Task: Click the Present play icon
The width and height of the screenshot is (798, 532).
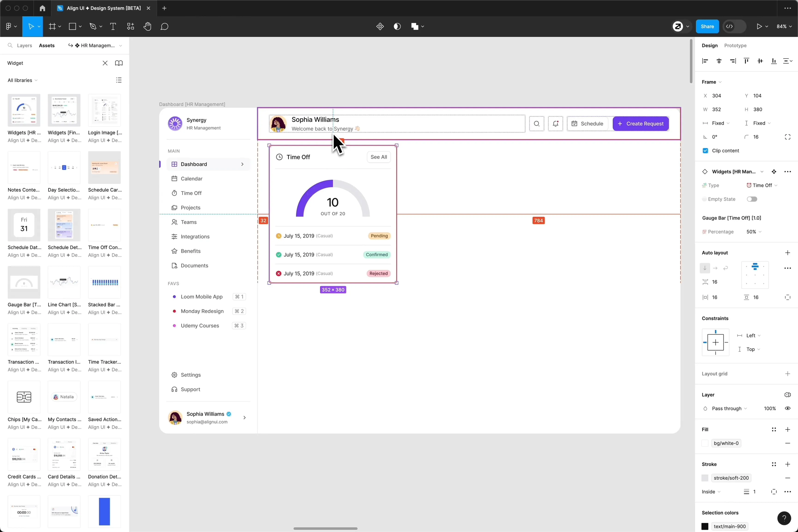Action: (x=759, y=27)
